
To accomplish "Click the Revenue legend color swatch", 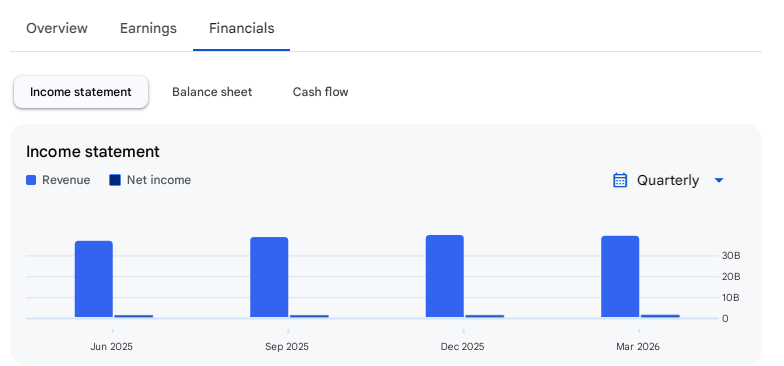I will (31, 180).
